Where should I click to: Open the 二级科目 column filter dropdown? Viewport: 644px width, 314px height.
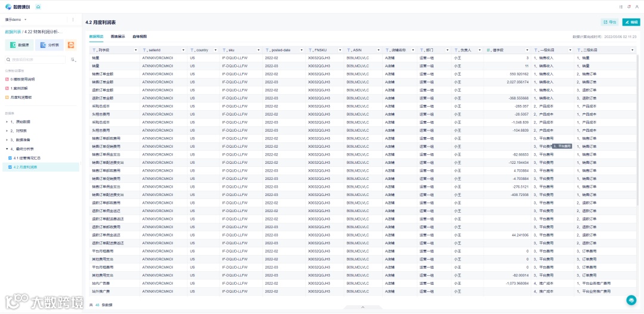633,50
